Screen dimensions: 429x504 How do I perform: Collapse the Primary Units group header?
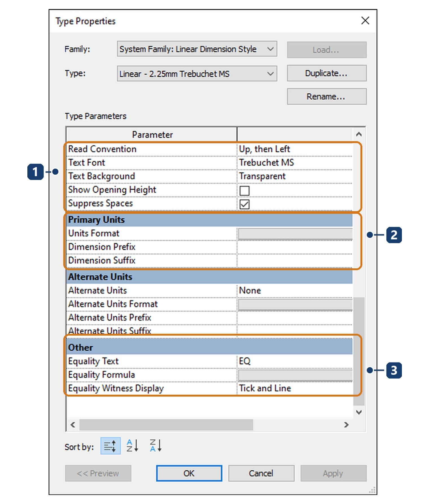pos(209,220)
